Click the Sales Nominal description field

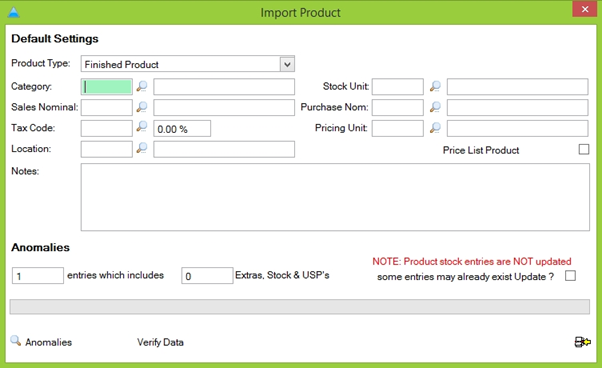[x=224, y=107]
